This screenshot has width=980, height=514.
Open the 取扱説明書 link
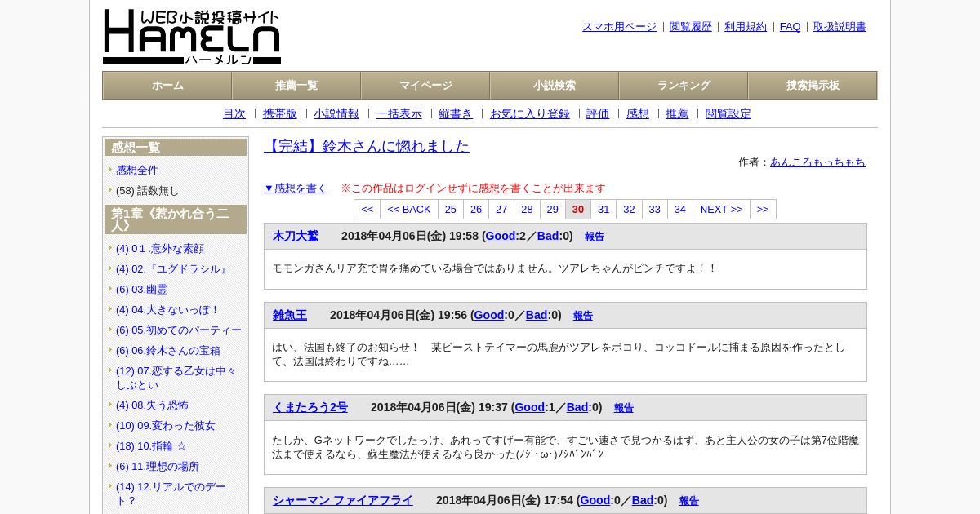pyautogui.click(x=840, y=27)
